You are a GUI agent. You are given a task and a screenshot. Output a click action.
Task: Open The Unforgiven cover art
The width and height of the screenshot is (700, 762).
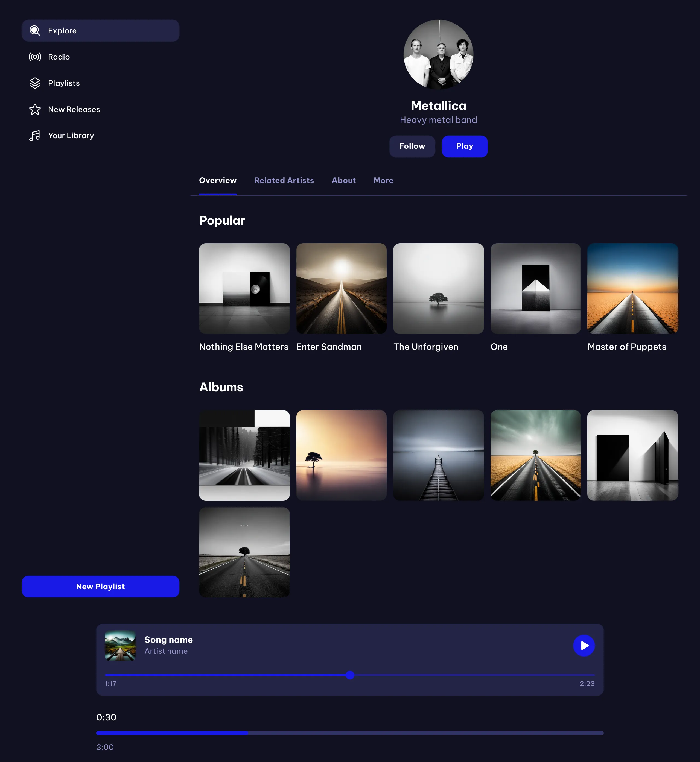[x=438, y=288]
